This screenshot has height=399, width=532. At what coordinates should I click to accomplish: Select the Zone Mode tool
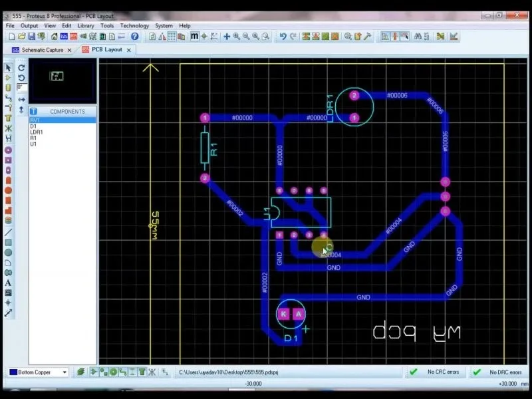tap(8, 118)
